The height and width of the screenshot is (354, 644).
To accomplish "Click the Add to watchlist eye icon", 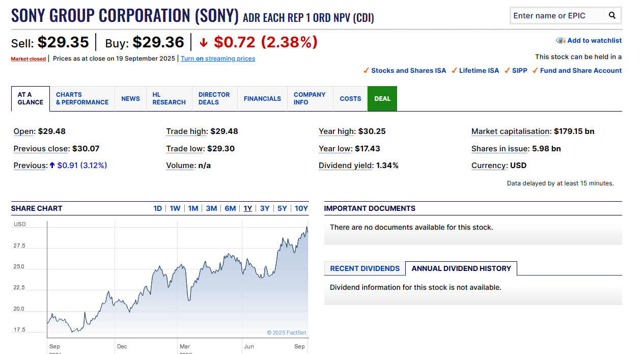I will (561, 41).
